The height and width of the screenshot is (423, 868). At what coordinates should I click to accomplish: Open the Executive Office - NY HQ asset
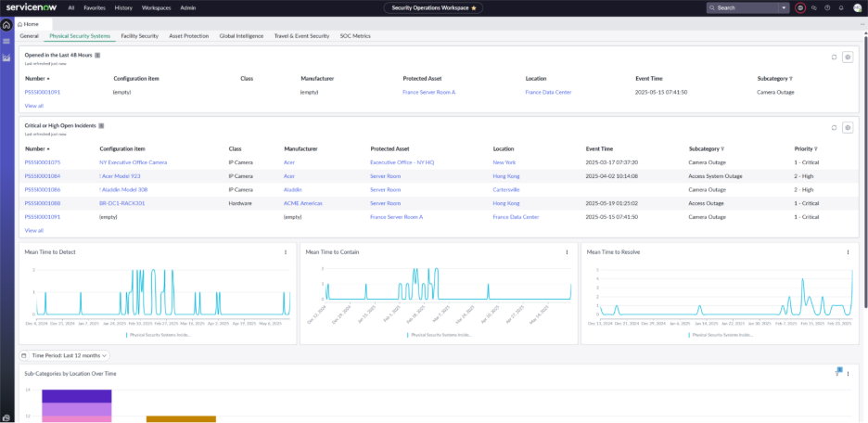tap(402, 162)
